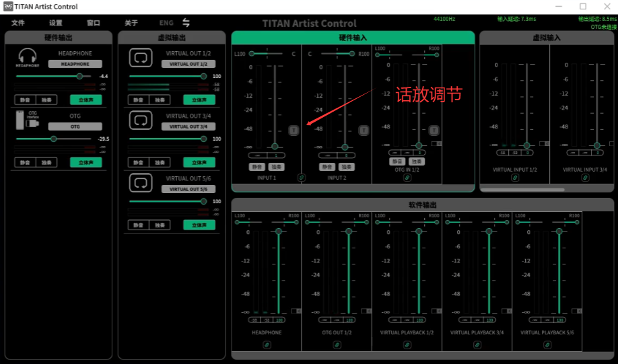Click the mute button under INPUT 2
618x364 pixels.
(x=327, y=167)
